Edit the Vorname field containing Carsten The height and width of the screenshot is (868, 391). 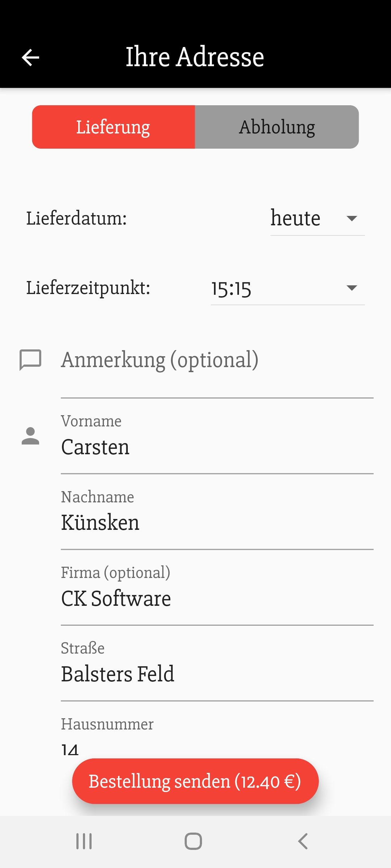[x=216, y=447]
